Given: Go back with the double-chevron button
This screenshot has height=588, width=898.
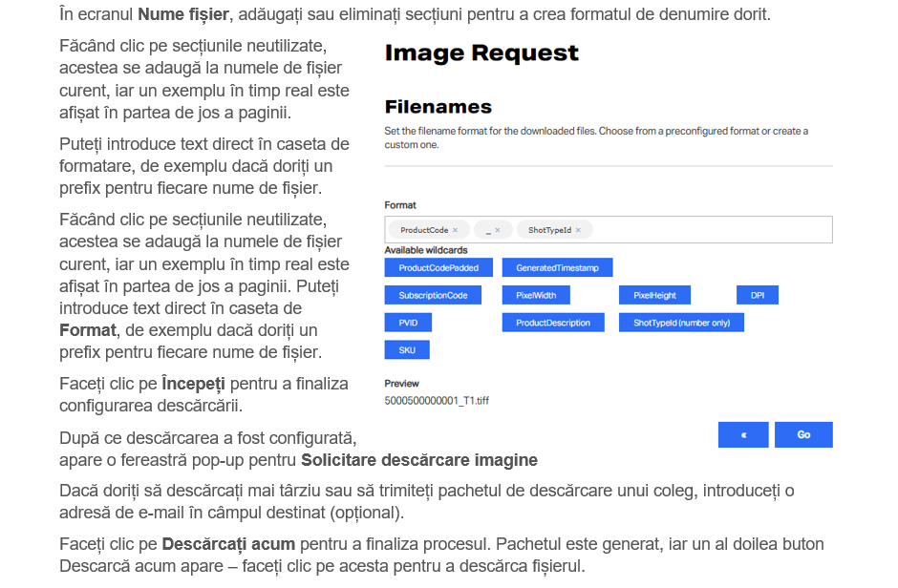Looking at the screenshot, I should [742, 434].
